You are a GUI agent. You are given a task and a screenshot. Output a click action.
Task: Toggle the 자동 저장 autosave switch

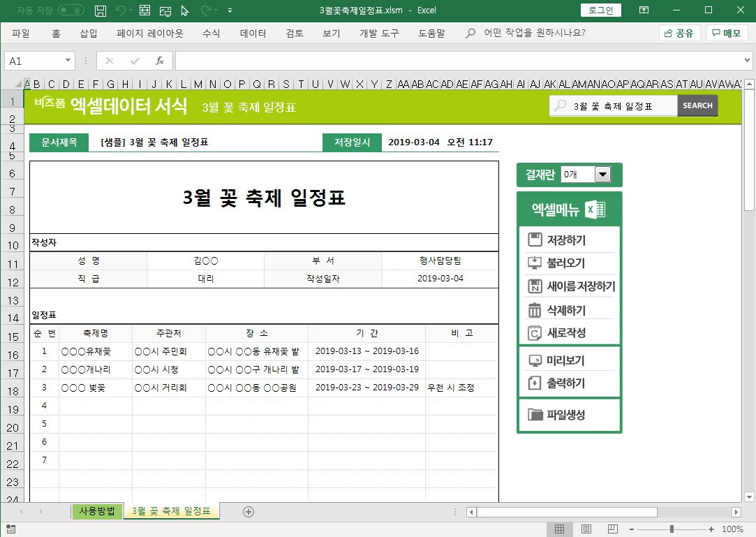(x=72, y=10)
